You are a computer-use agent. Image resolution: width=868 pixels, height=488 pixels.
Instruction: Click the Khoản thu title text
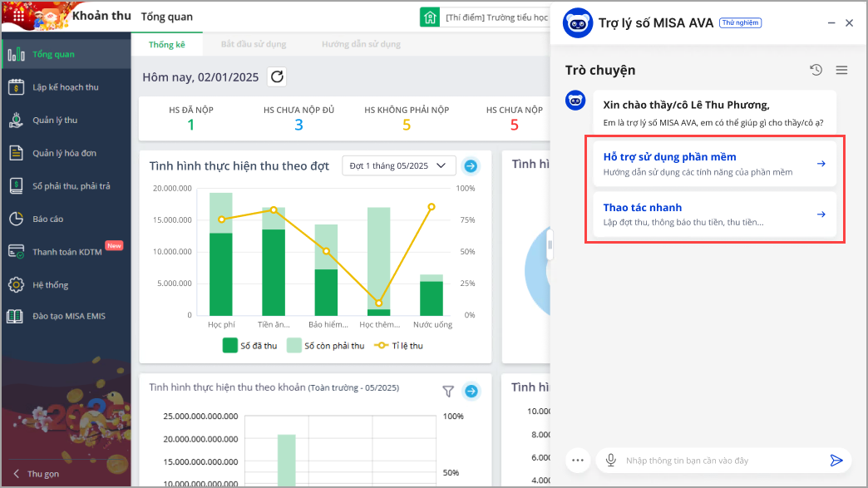(102, 16)
